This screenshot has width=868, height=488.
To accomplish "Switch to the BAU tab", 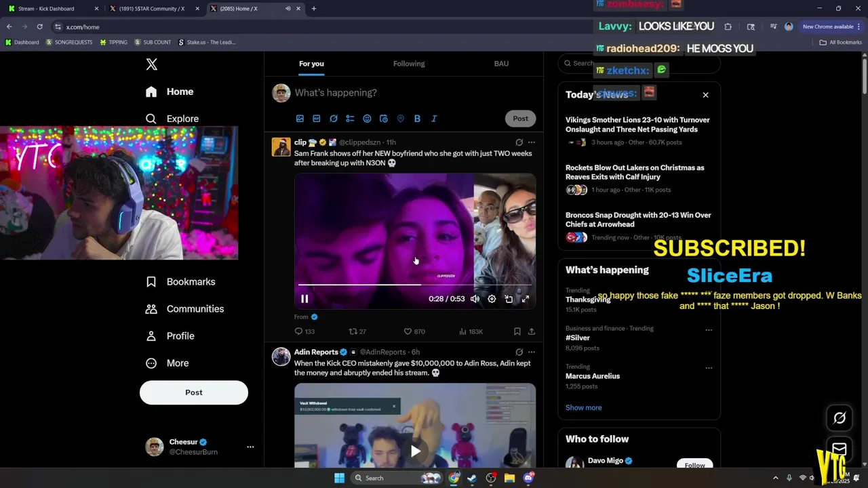I will pos(501,64).
